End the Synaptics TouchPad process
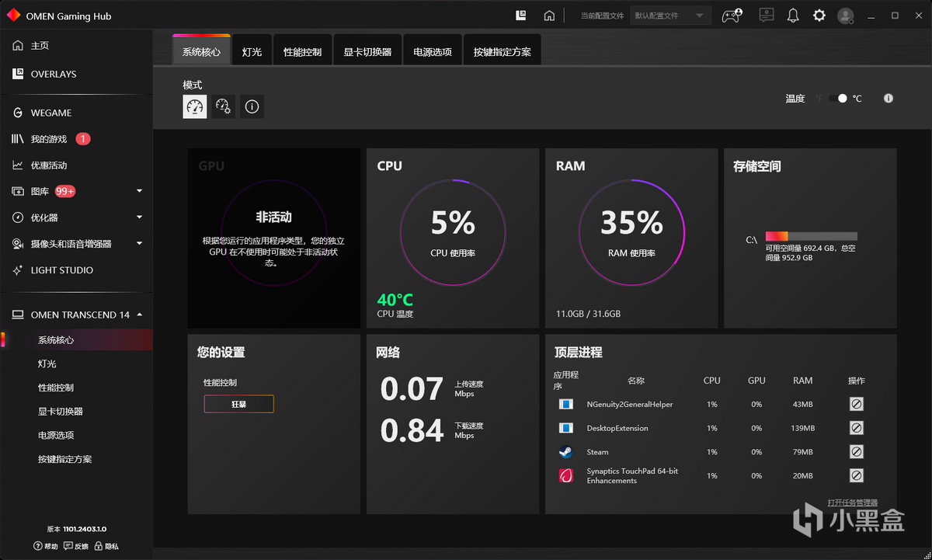This screenshot has width=932, height=560. click(857, 475)
